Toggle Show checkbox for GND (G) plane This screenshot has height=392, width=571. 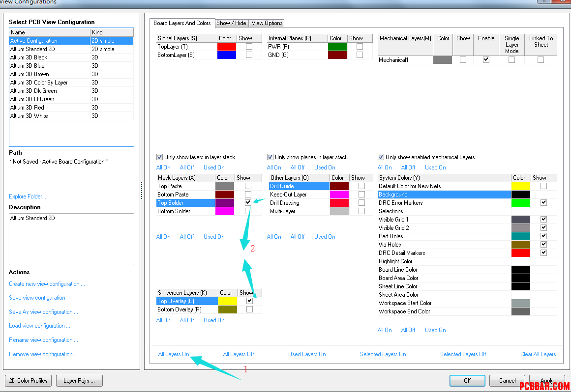(x=360, y=55)
